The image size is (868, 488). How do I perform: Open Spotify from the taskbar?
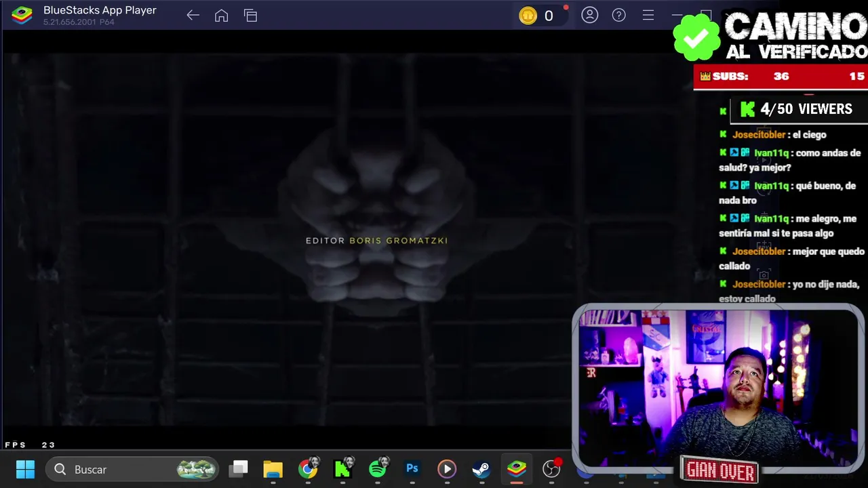tap(378, 468)
